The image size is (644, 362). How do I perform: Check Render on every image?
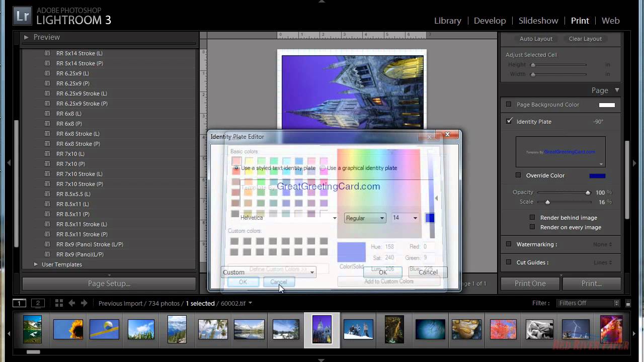tap(532, 227)
